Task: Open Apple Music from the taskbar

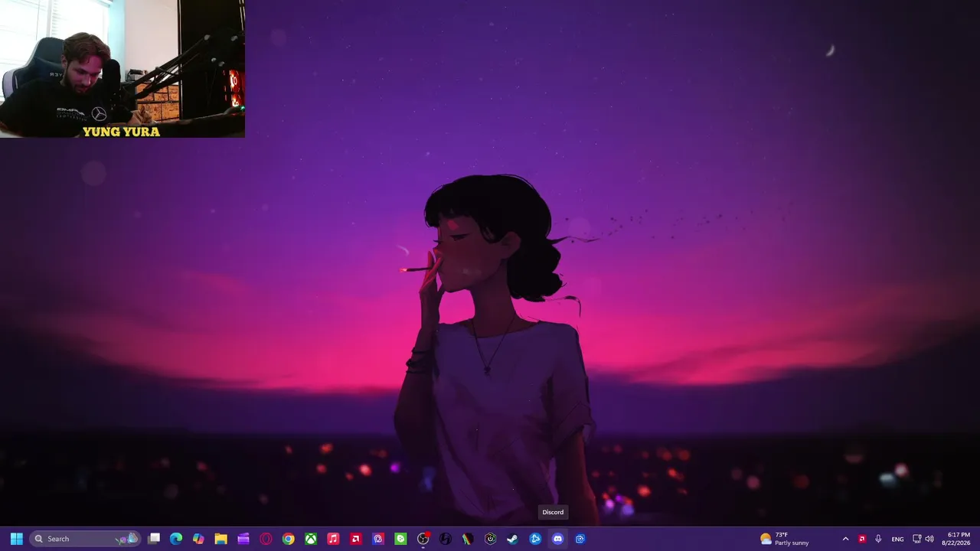Action: [333, 539]
